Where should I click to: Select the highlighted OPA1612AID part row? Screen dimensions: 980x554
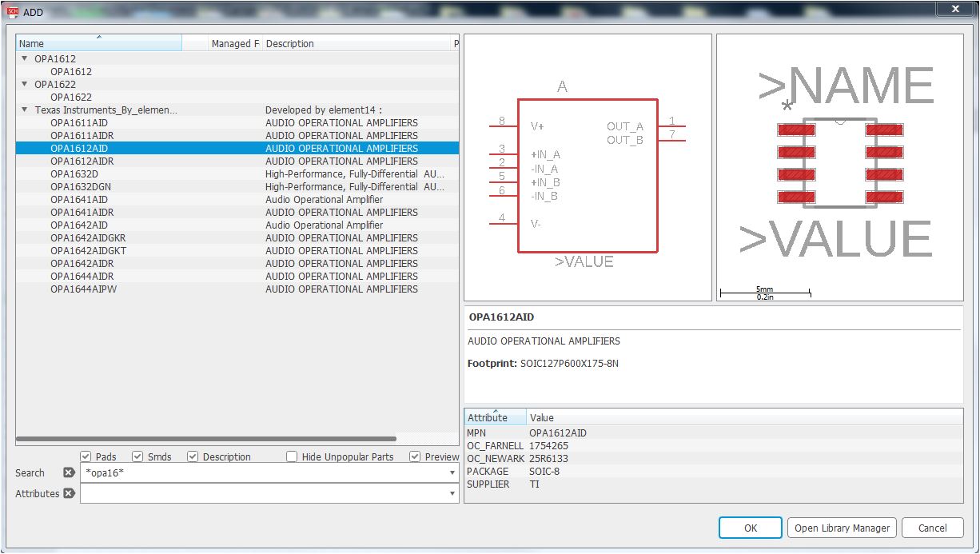(x=237, y=148)
